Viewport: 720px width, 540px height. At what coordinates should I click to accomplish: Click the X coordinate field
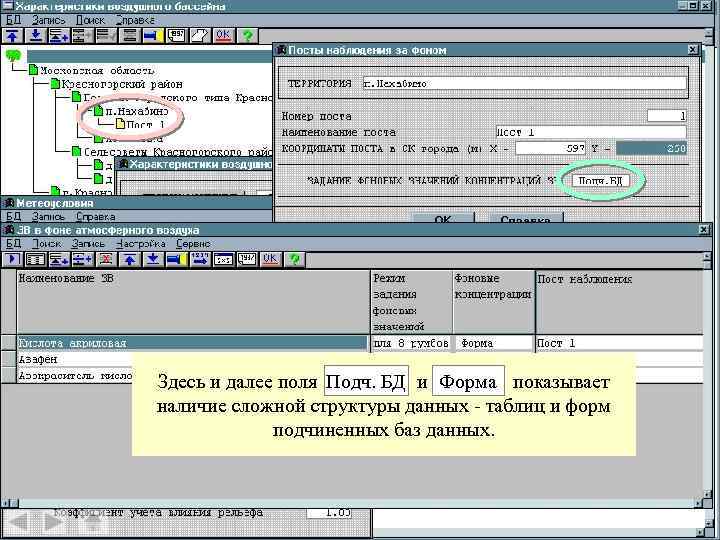tap(550, 148)
